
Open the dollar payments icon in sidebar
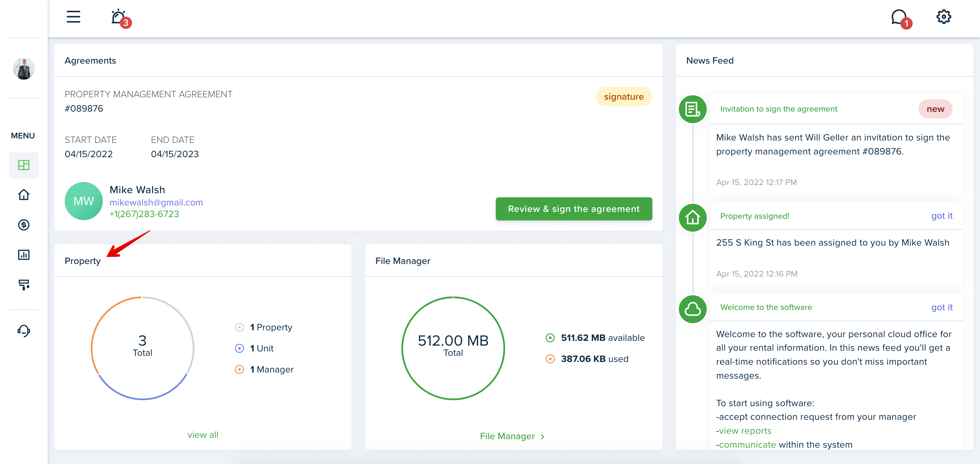point(23,225)
